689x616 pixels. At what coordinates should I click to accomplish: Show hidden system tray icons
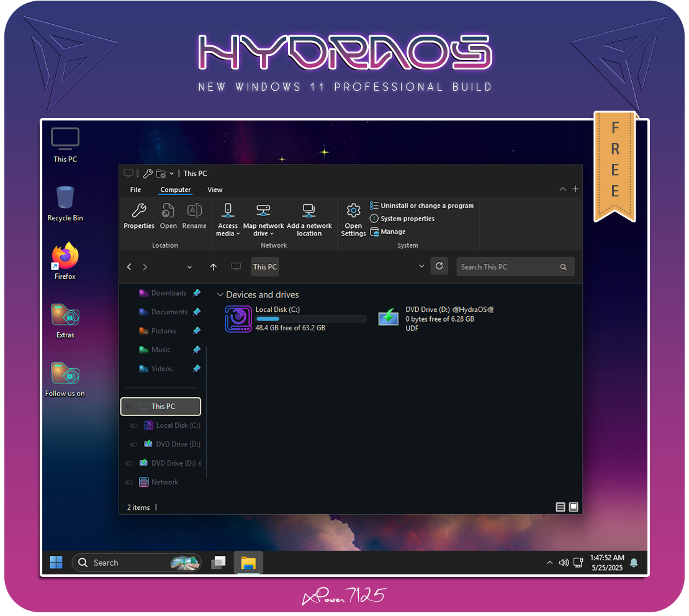pos(549,563)
